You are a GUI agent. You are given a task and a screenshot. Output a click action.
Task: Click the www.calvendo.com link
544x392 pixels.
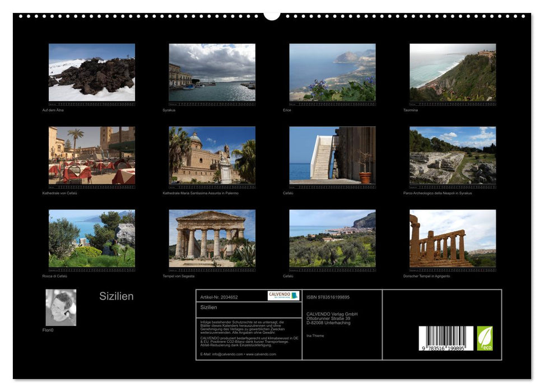point(262,354)
